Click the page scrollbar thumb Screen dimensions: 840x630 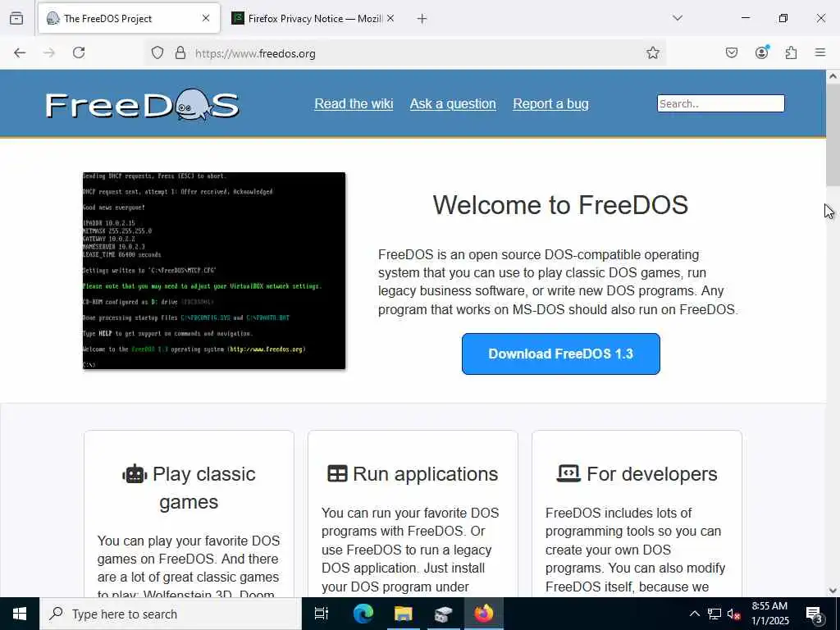tap(833, 135)
